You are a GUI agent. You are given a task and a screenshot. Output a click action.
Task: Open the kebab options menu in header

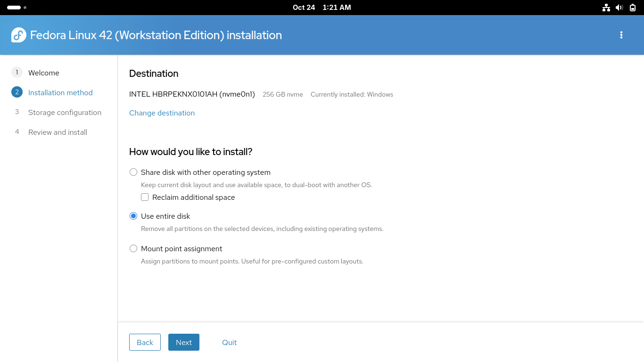tap(621, 35)
